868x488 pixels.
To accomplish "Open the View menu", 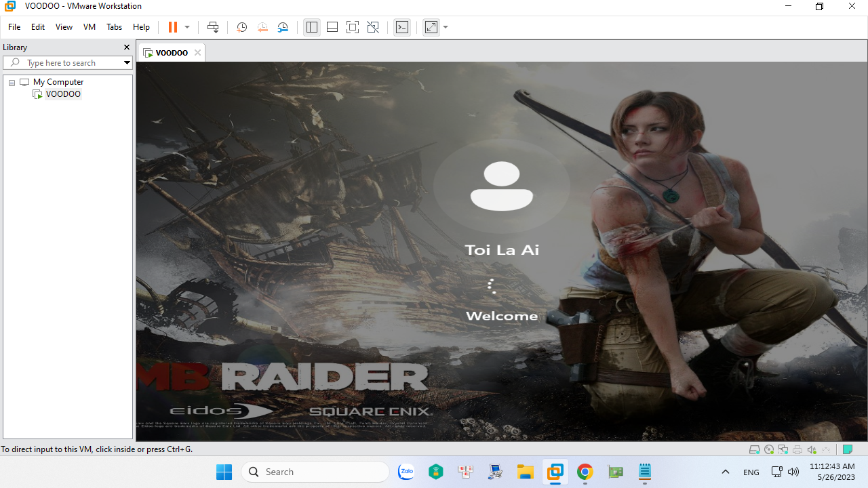I will click(64, 27).
